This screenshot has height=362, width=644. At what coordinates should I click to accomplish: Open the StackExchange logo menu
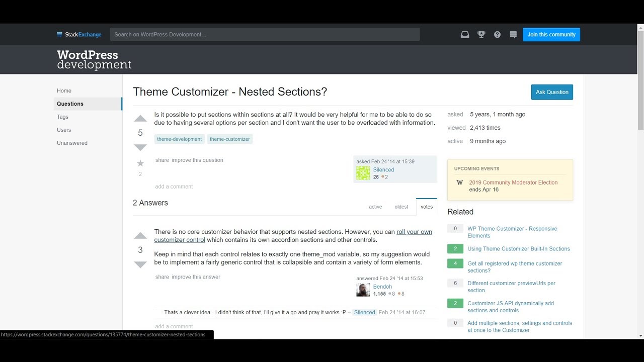[x=79, y=35]
